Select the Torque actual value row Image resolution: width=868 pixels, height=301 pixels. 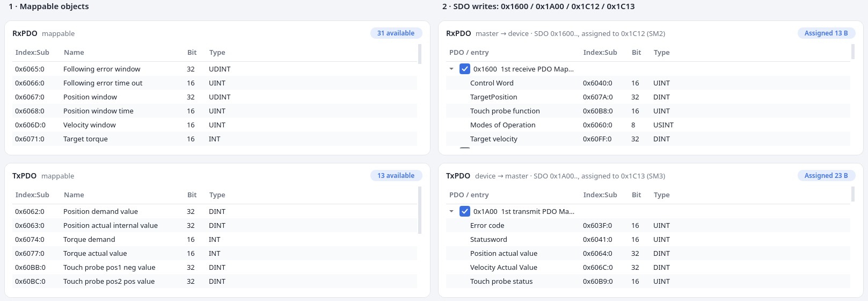point(215,253)
